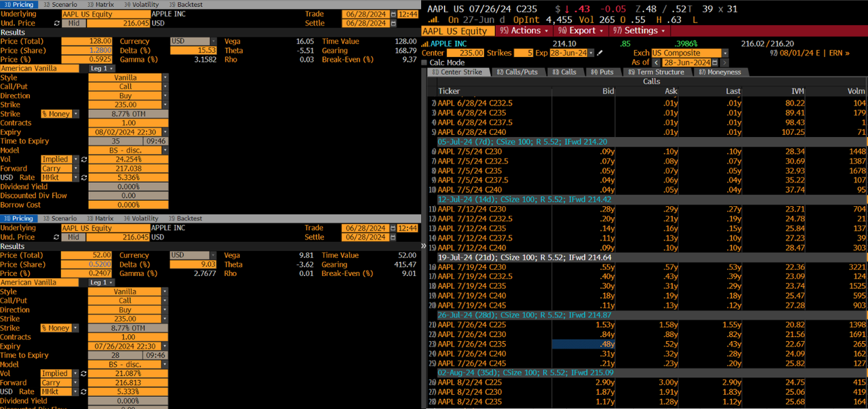Select the Term Structure tab

(656, 72)
